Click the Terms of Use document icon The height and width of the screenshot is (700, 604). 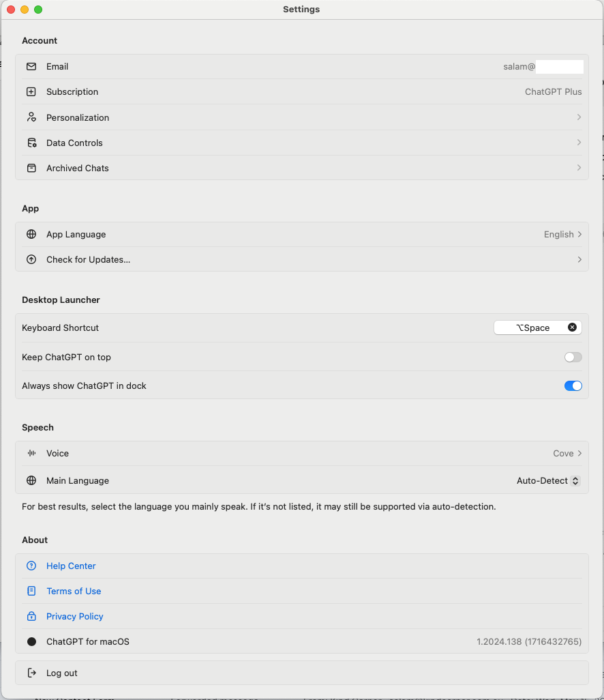pos(31,591)
